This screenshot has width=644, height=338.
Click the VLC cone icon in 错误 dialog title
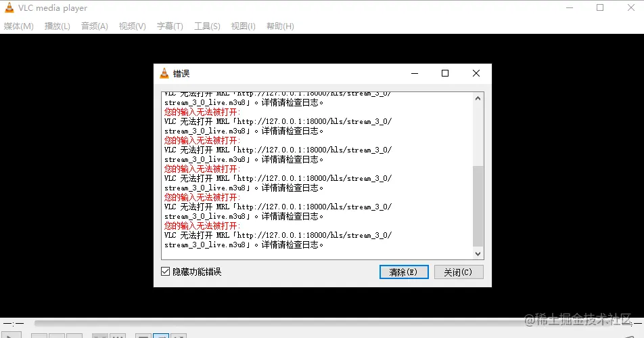(x=164, y=73)
